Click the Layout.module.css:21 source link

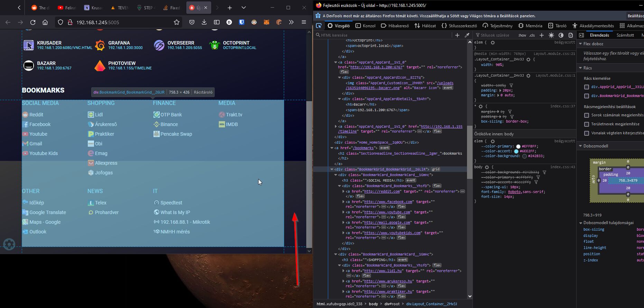tap(554, 54)
